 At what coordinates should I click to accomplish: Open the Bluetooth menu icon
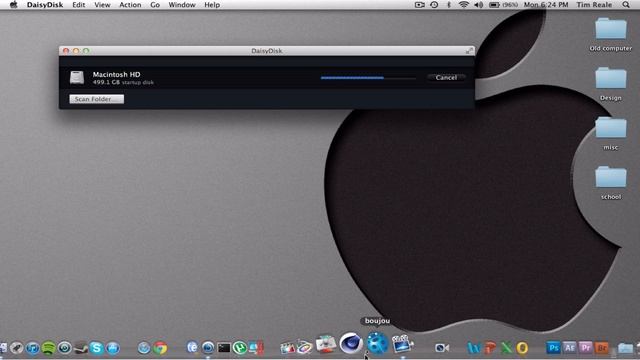(449, 5)
